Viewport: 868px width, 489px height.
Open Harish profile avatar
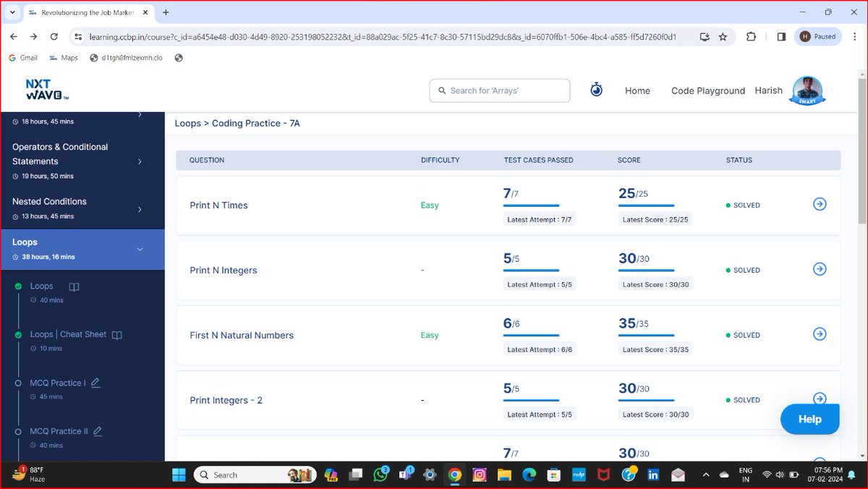click(x=807, y=91)
